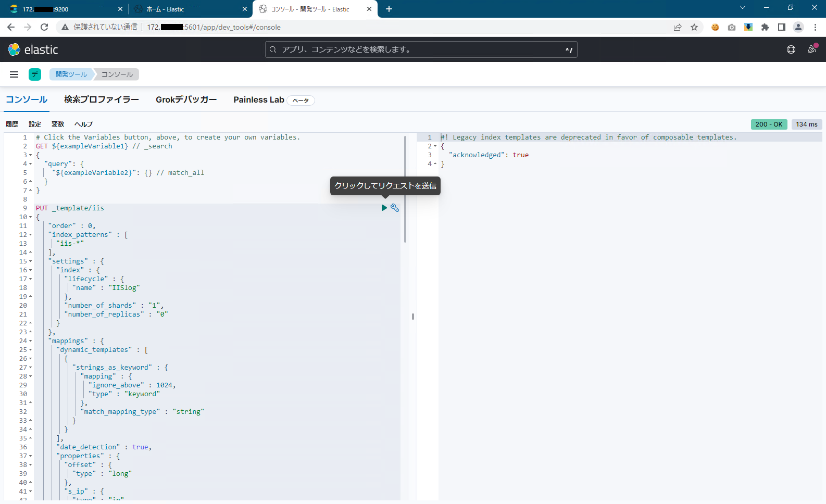
Task: Switch to the コンソール tab
Action: pos(27,99)
